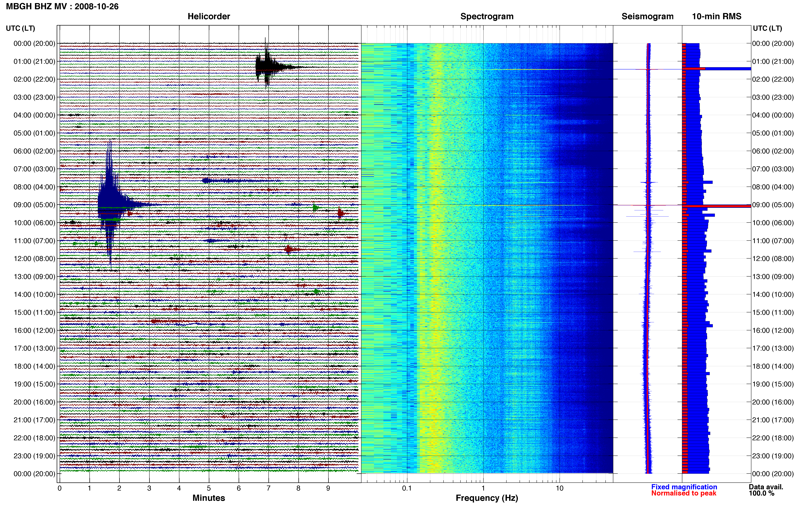This screenshot has height=508, width=812.
Task: Click Helicorder-side time label '23:00 (19:00)'
Action: (34, 456)
